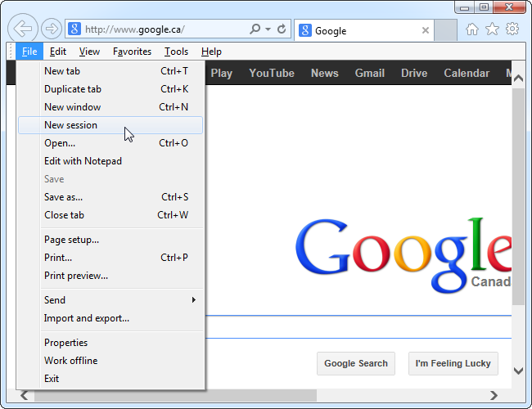The width and height of the screenshot is (532, 409).
Task: Go back with the Back arrow button
Action: tap(22, 29)
